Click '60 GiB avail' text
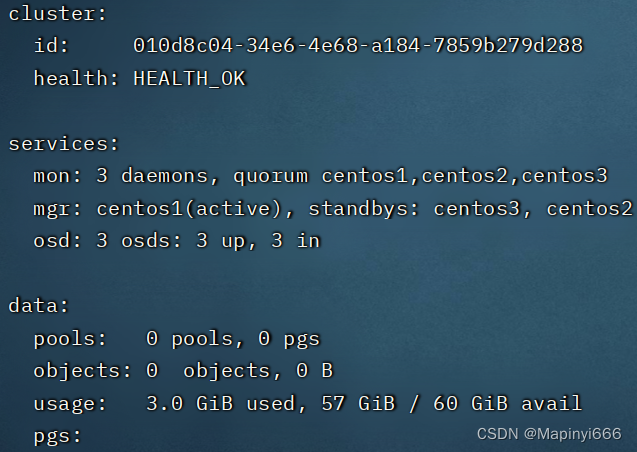The height and width of the screenshot is (452, 637). click(508, 403)
